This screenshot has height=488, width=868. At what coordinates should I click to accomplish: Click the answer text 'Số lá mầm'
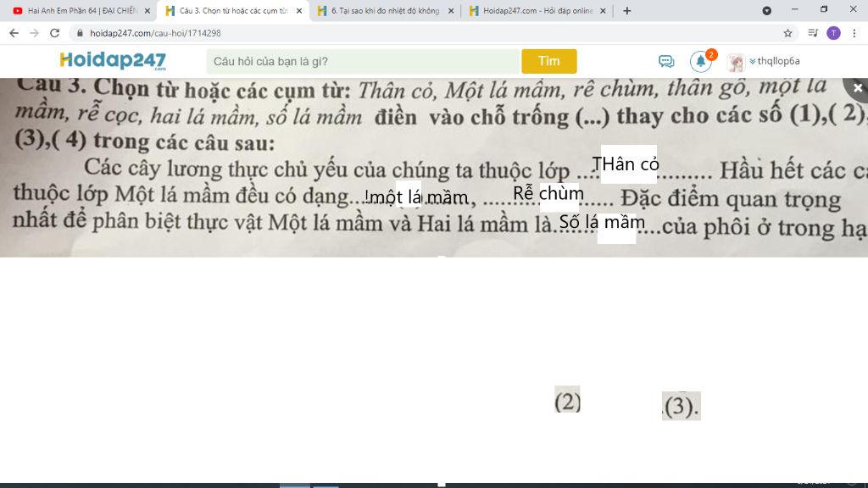click(602, 222)
